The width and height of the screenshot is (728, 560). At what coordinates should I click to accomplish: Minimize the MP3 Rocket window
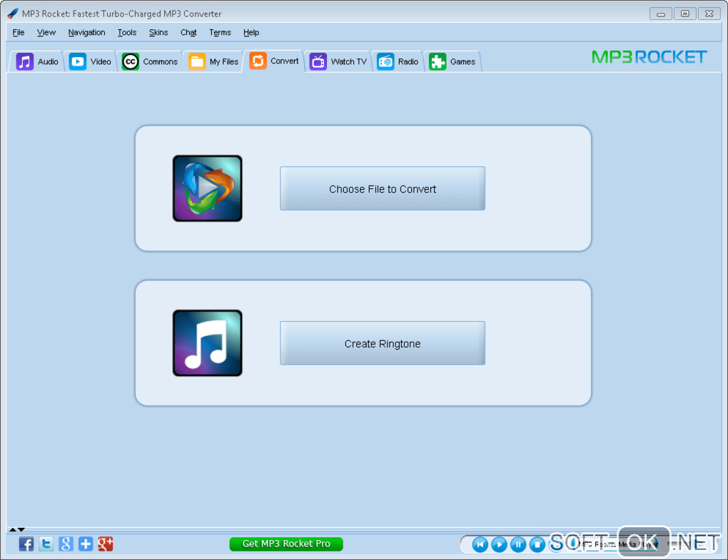coord(661,14)
